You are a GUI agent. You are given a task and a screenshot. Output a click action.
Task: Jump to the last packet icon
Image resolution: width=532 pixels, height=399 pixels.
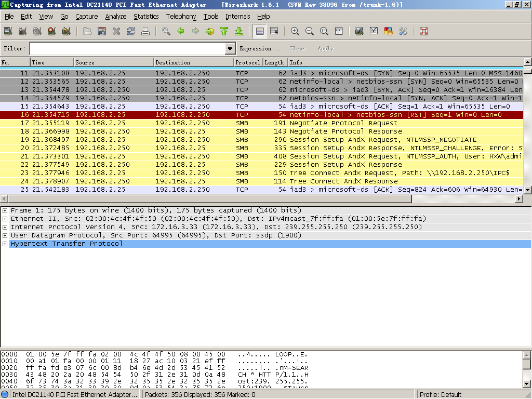(x=239, y=31)
